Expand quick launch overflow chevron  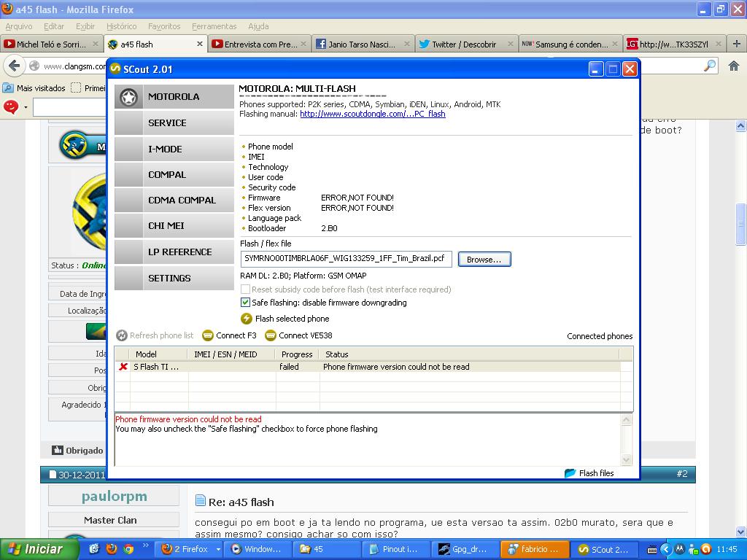tap(146, 545)
